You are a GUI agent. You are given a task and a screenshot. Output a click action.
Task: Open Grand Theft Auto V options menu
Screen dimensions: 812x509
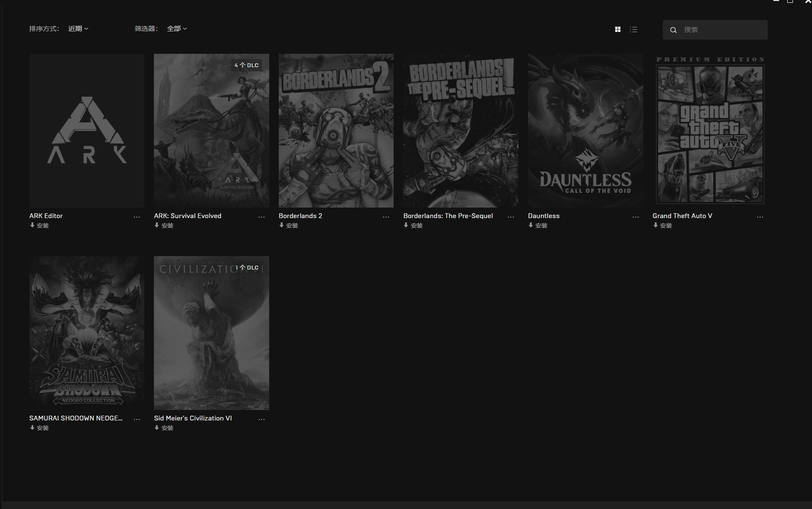(760, 217)
